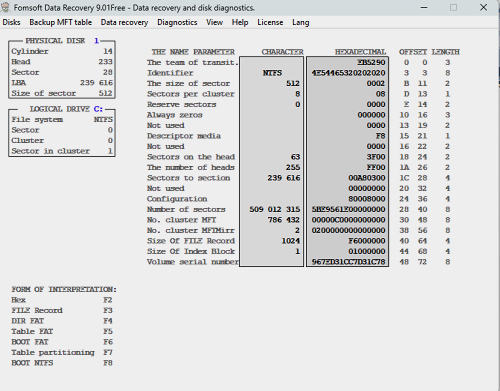
Task: Click The size of sector value 512
Action: click(x=293, y=83)
